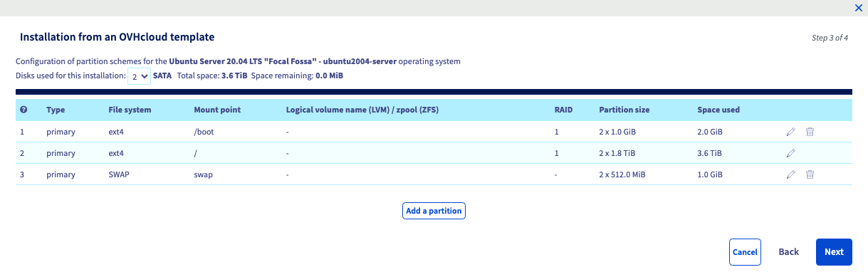
Task: Delete the swap partition with trash icon
Action: pyautogui.click(x=810, y=174)
